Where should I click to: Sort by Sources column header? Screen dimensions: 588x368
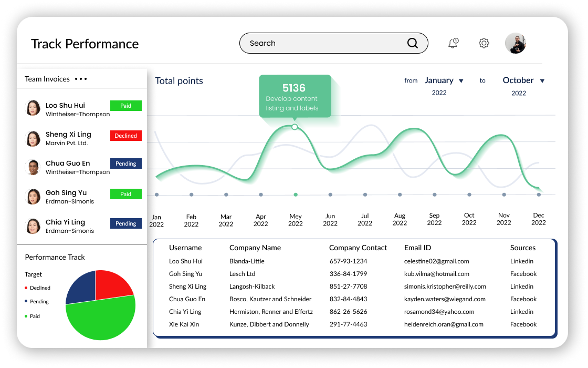click(523, 248)
